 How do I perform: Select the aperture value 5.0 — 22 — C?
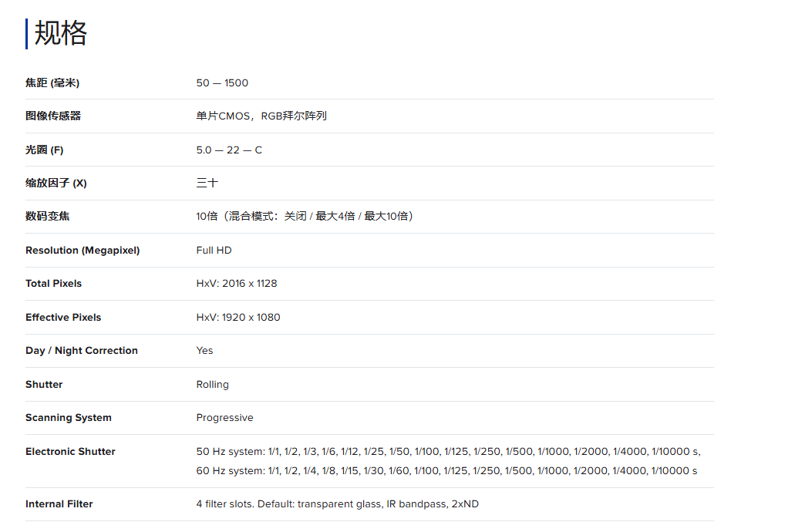pos(229,150)
